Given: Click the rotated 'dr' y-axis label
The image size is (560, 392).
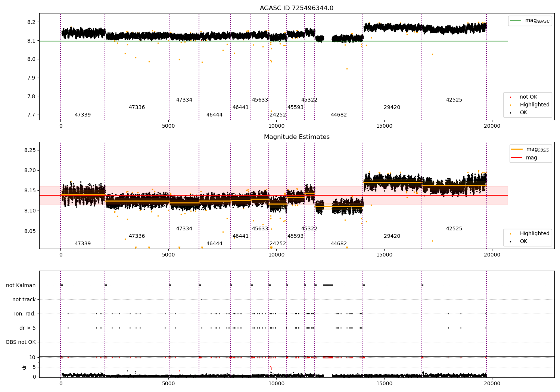Looking at the screenshot, I should [x=24, y=367].
